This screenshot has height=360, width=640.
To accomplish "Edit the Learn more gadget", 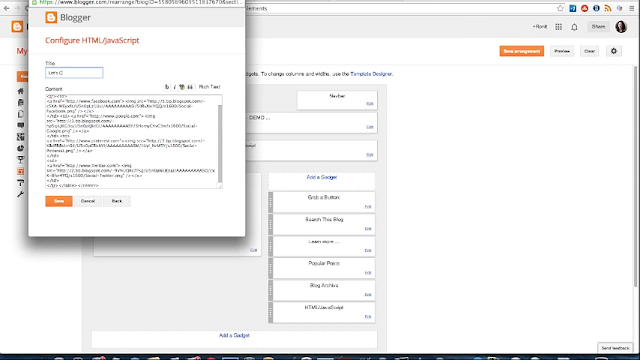I will coord(368,251).
